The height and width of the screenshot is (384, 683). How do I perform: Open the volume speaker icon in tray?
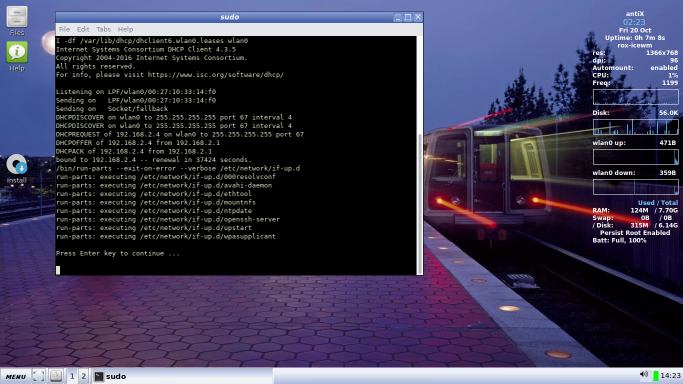tap(644, 375)
